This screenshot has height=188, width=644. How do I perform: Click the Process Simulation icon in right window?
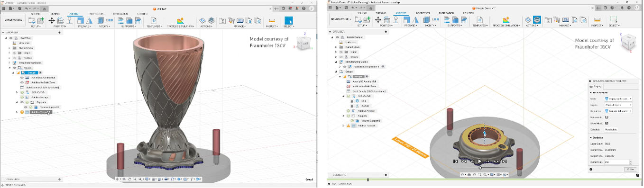pyautogui.click(x=506, y=20)
